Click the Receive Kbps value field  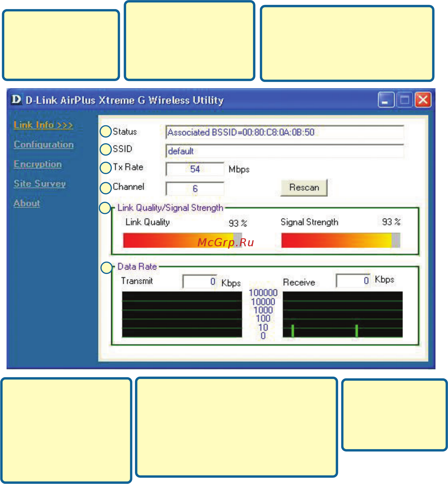coord(353,281)
